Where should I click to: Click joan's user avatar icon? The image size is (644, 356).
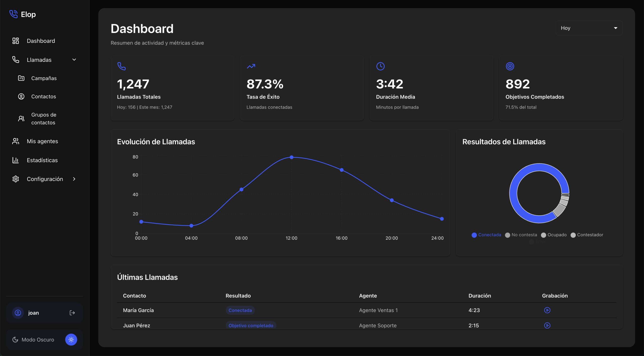pyautogui.click(x=18, y=313)
